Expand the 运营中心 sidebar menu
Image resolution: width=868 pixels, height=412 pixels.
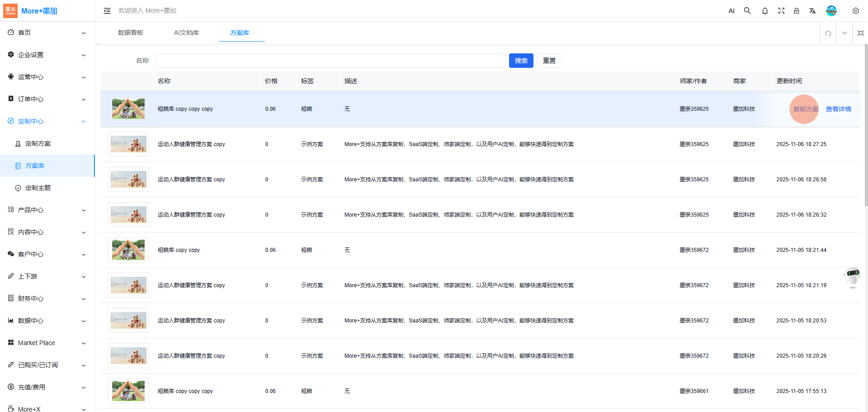[47, 77]
